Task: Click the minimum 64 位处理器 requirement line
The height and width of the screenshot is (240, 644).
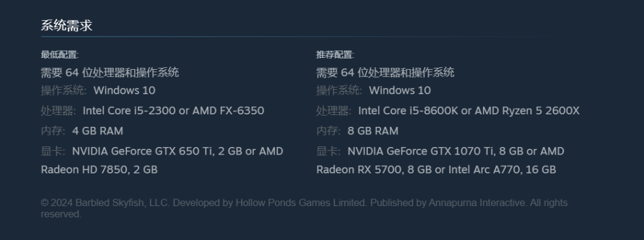Action: click(109, 73)
